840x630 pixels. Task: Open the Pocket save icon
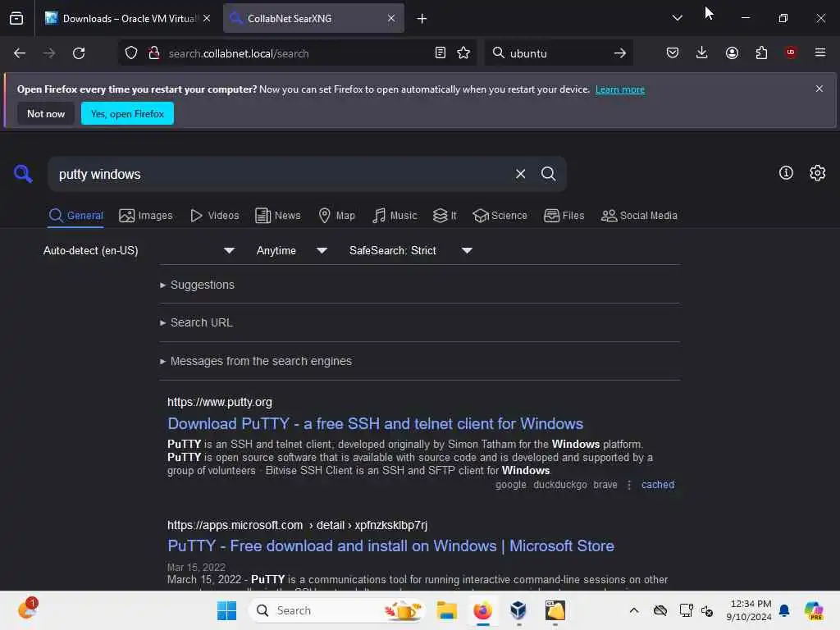673,52
